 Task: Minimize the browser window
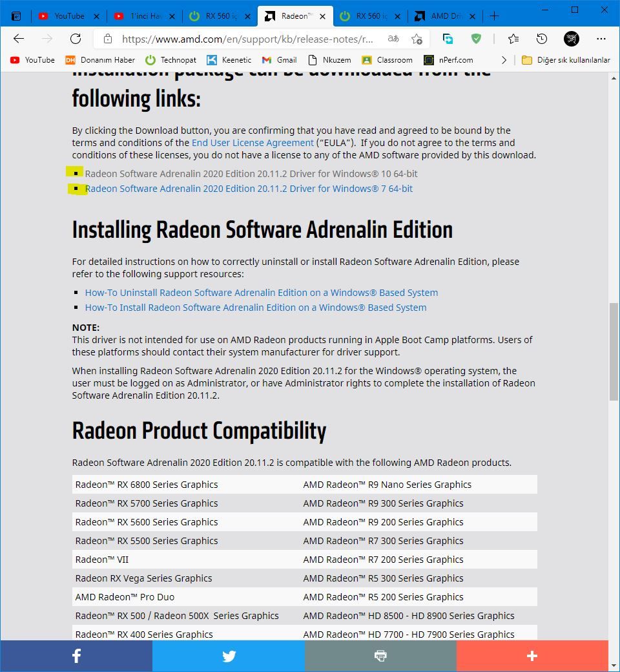(545, 10)
